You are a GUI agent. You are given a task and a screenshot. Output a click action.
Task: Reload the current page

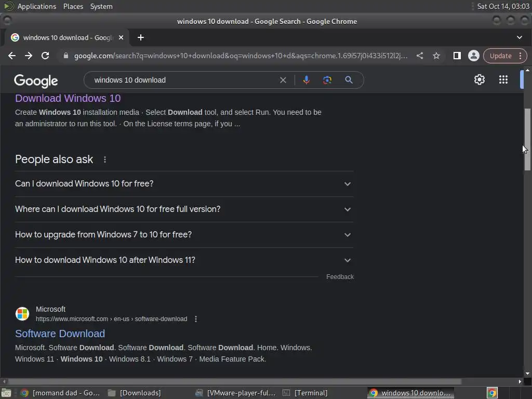click(x=45, y=56)
